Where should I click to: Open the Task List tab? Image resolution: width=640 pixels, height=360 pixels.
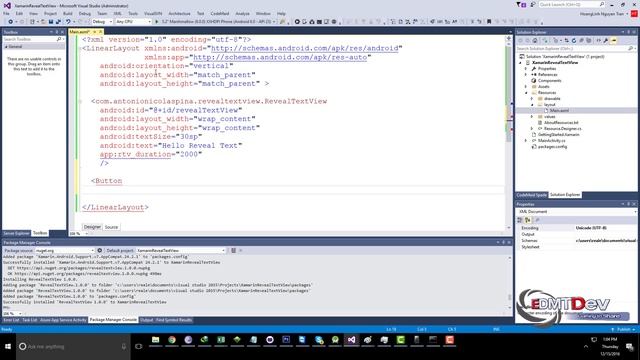pyautogui.click(x=30, y=320)
